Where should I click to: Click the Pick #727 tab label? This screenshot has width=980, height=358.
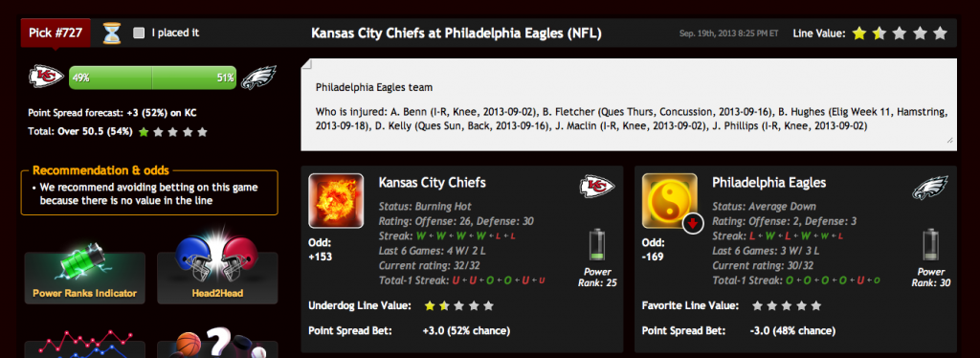[x=56, y=34]
